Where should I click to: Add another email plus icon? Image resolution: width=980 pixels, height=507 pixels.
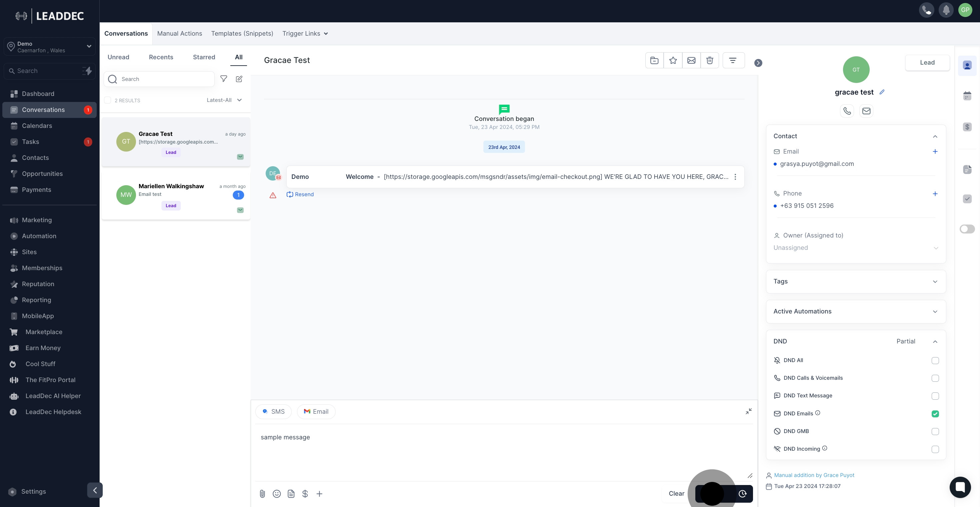[935, 151]
